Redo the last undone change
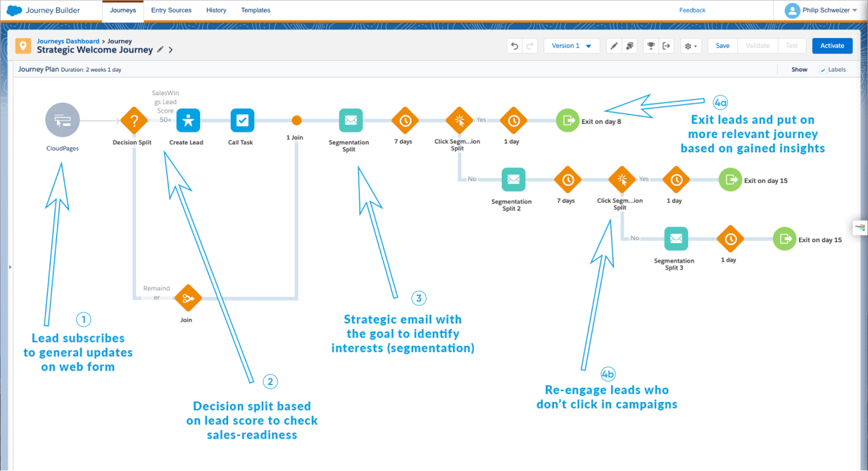Image resolution: width=868 pixels, height=471 pixels. coord(530,46)
